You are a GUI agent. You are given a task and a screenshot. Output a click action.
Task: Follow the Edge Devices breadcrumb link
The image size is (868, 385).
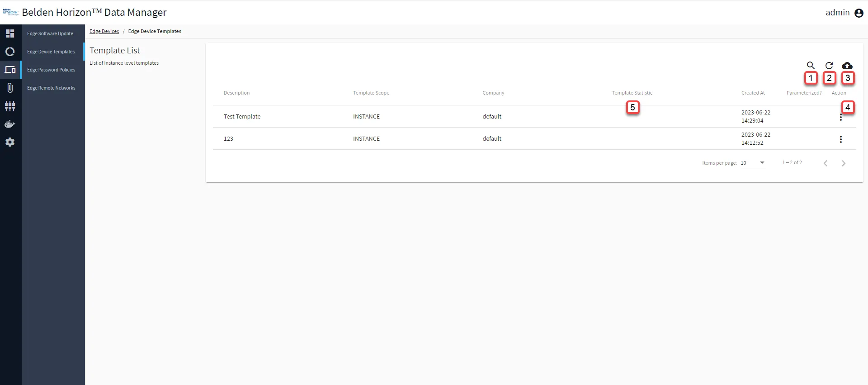point(104,31)
